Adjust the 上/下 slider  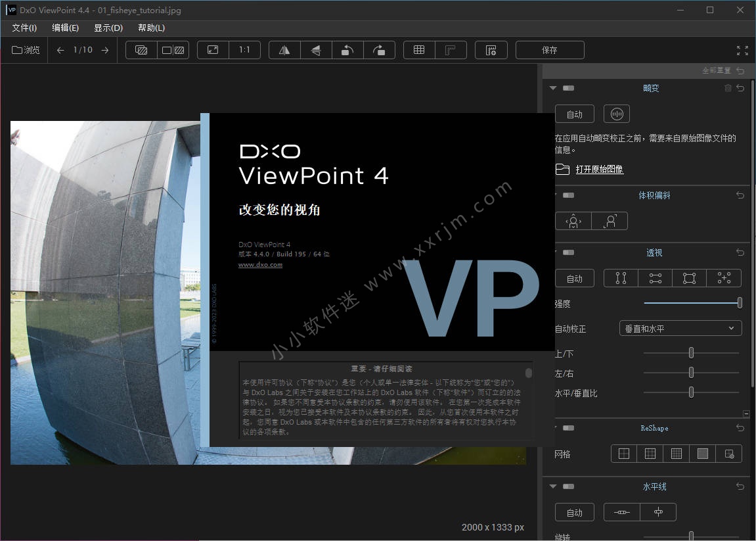pyautogui.click(x=692, y=353)
